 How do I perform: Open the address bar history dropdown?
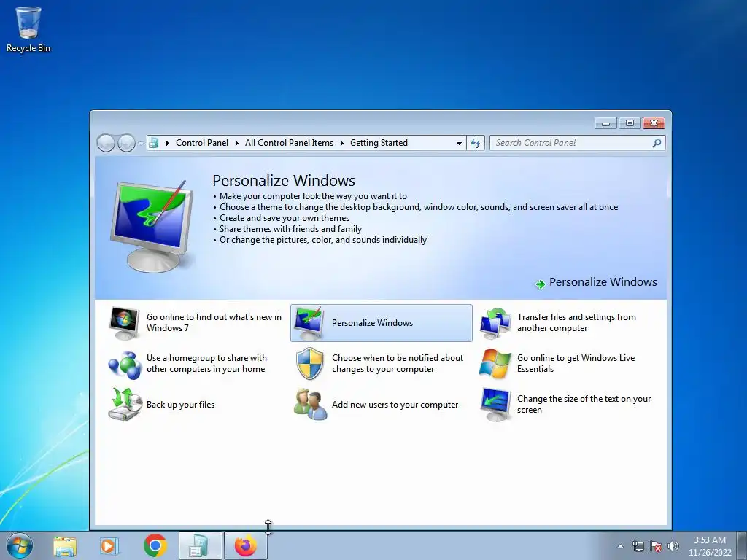pos(459,143)
